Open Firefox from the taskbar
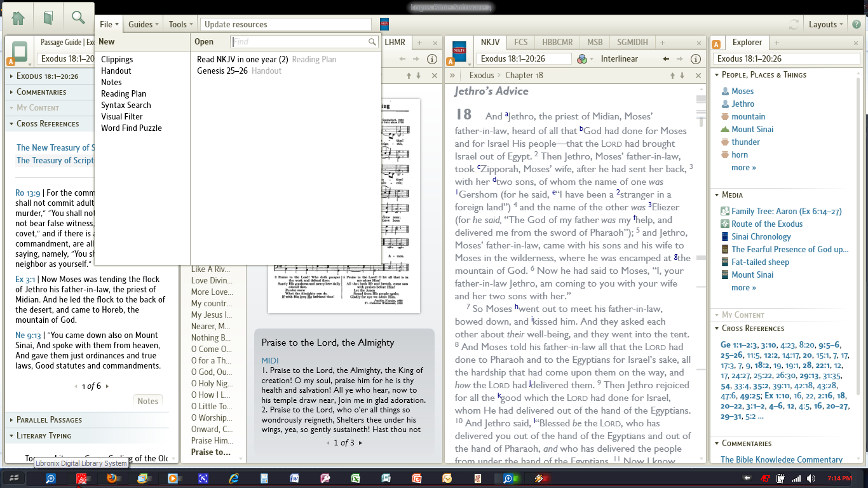The image size is (868, 488). point(112,478)
